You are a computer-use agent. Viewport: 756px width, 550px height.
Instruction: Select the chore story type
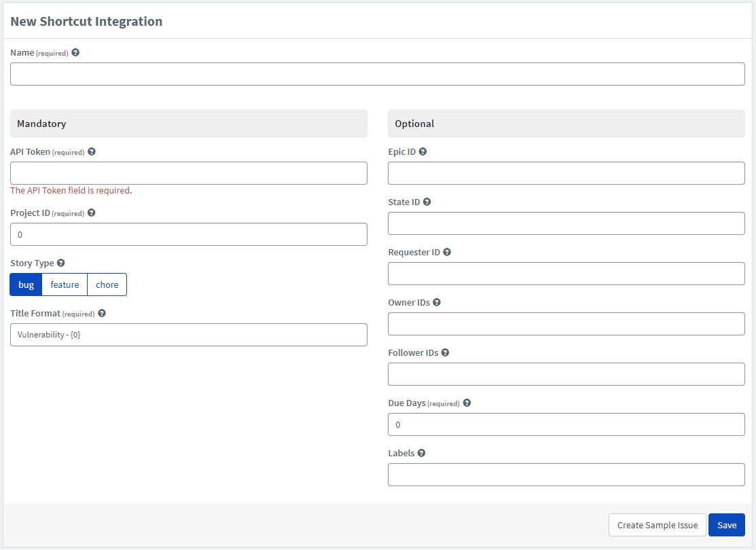107,285
